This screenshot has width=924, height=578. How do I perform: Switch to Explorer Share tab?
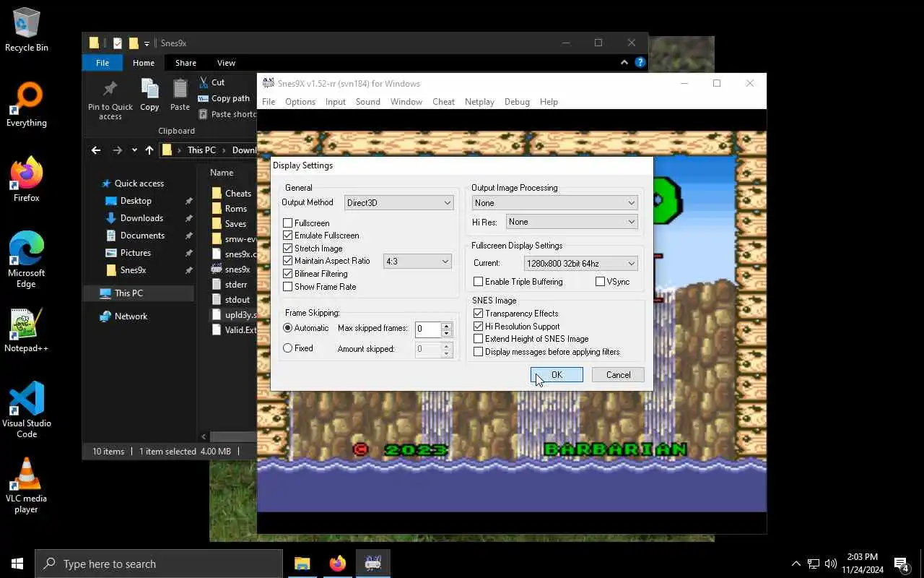186,63
